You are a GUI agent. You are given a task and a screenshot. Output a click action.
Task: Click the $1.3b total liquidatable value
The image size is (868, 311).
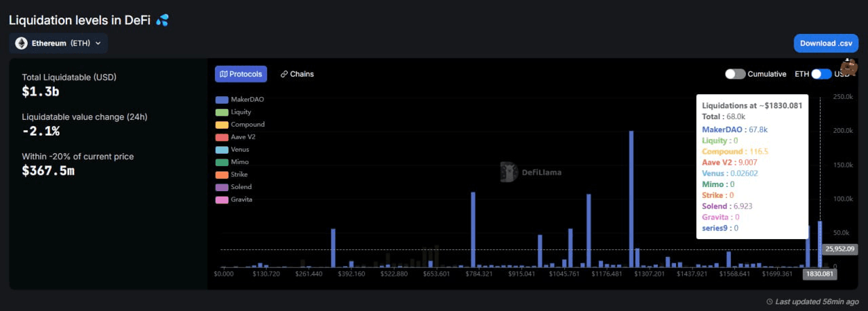41,92
